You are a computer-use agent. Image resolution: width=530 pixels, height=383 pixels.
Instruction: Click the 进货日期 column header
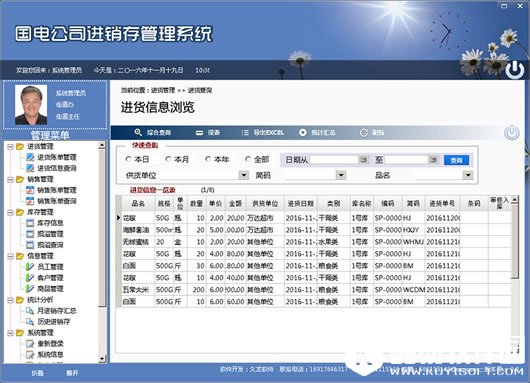301,204
